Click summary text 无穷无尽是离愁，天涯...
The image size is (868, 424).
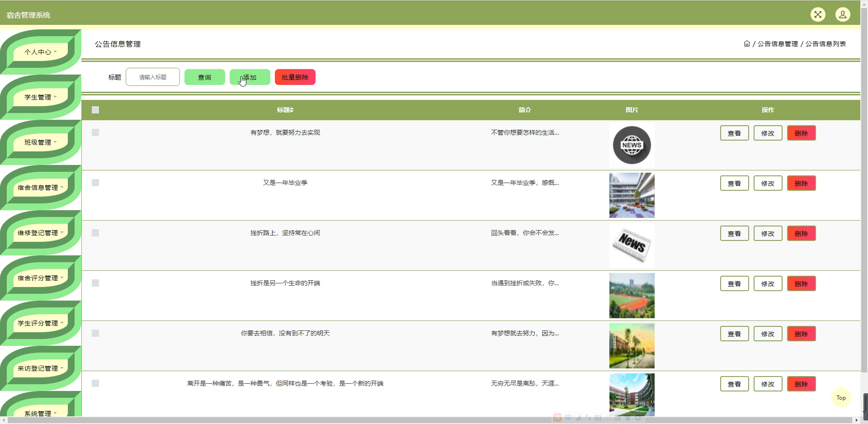pyautogui.click(x=525, y=383)
